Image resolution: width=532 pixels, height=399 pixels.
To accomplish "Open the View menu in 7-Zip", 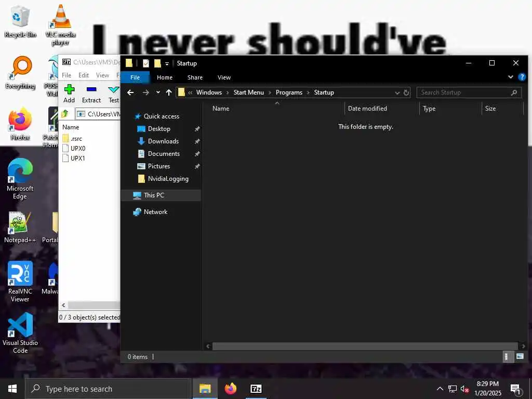I will [x=102, y=75].
